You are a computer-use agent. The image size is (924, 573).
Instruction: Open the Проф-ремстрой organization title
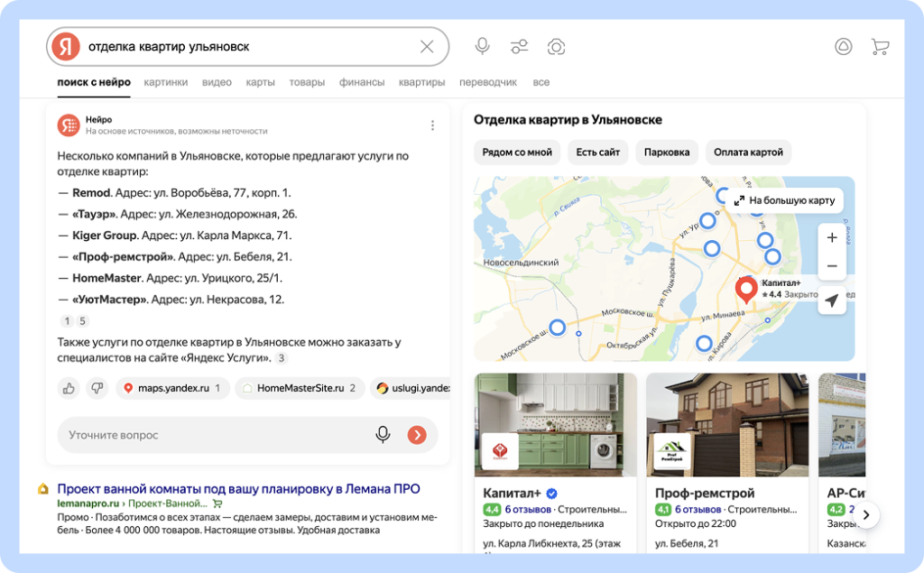[705, 493]
